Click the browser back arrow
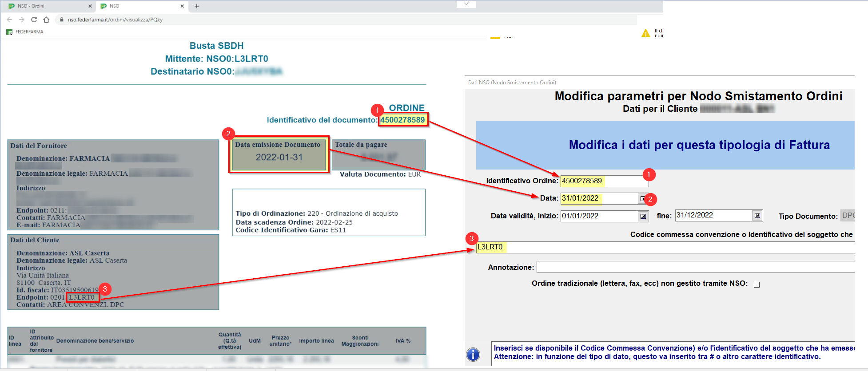This screenshot has width=868, height=371. point(9,20)
